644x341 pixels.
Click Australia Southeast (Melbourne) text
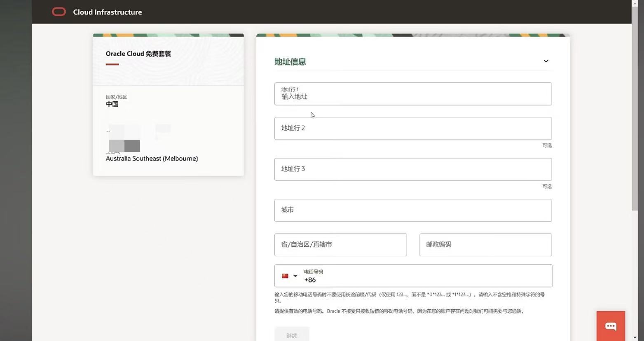click(x=152, y=159)
